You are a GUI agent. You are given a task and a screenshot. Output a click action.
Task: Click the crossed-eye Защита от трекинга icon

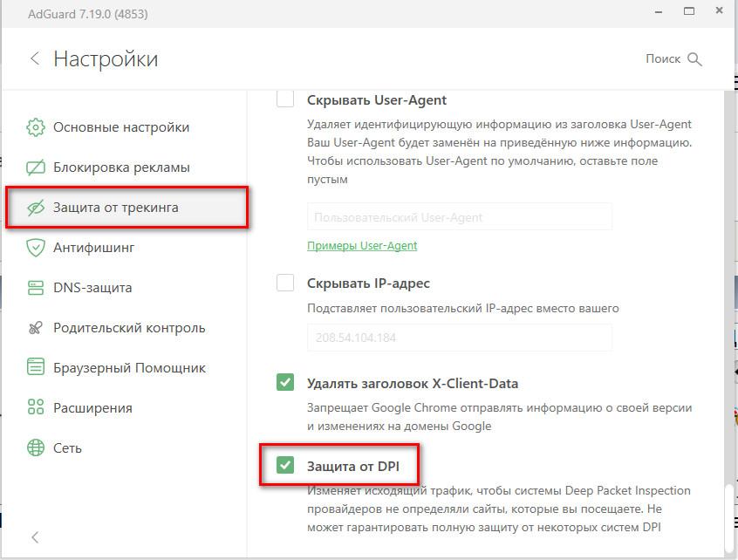pos(36,208)
